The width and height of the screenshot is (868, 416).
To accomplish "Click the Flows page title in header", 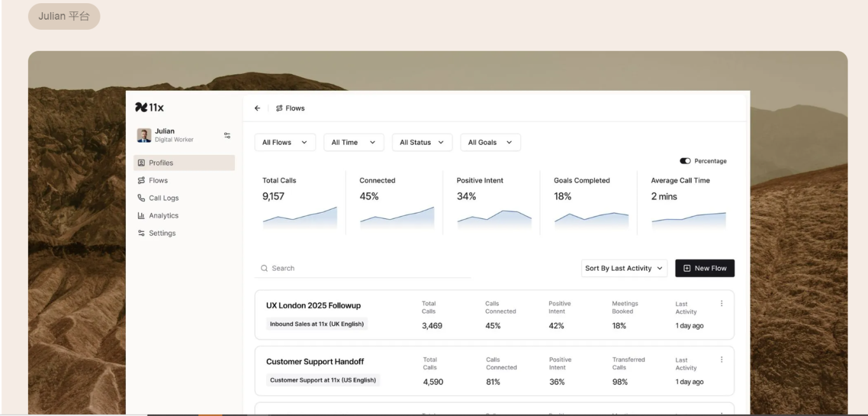I will pyautogui.click(x=295, y=109).
